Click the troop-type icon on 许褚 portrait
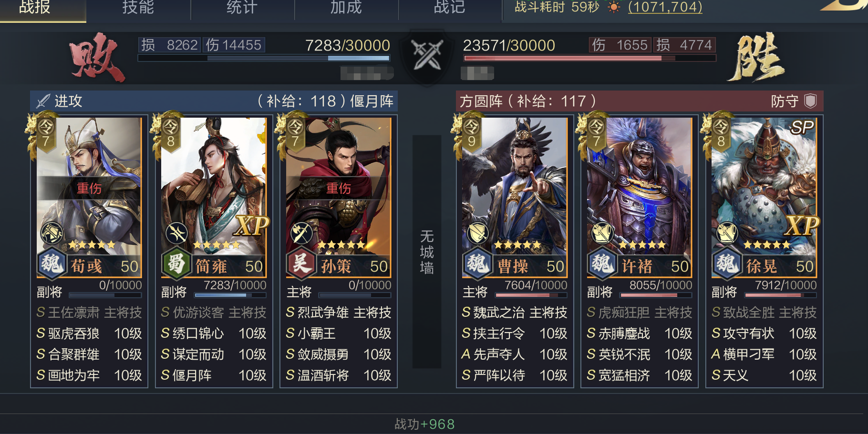Viewport: 868px width, 434px height. click(x=602, y=233)
